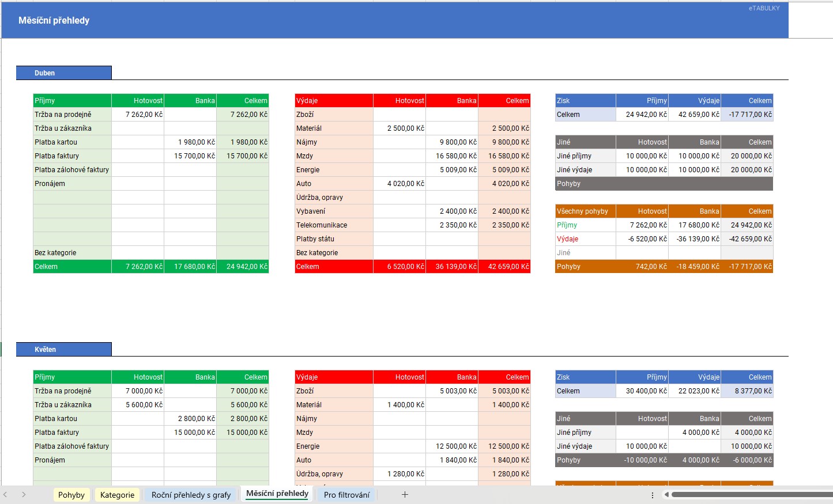Click the Měsíční přehledy title banner
The width and height of the screenshot is (833, 504).
coord(54,21)
